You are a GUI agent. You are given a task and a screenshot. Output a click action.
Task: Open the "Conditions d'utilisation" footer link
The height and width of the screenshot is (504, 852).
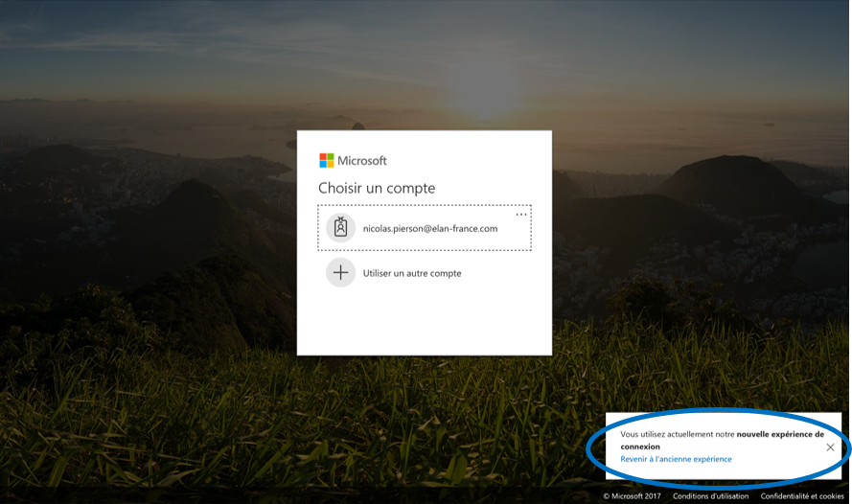coord(711,496)
